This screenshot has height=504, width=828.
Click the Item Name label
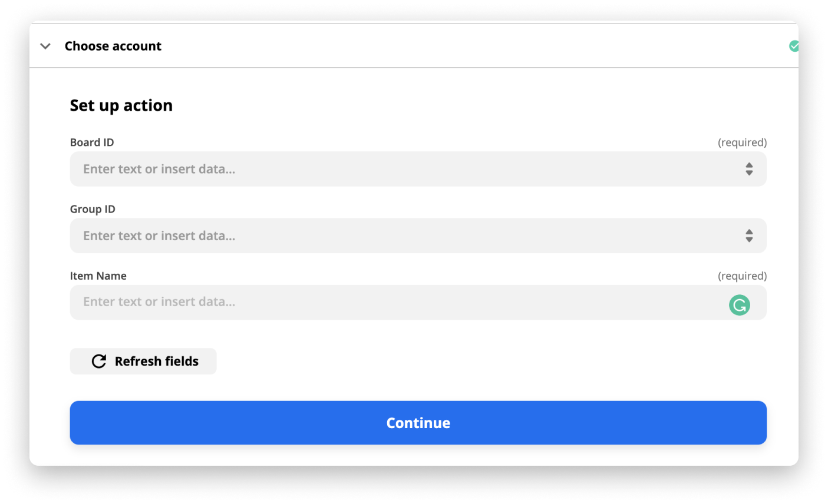[98, 276]
